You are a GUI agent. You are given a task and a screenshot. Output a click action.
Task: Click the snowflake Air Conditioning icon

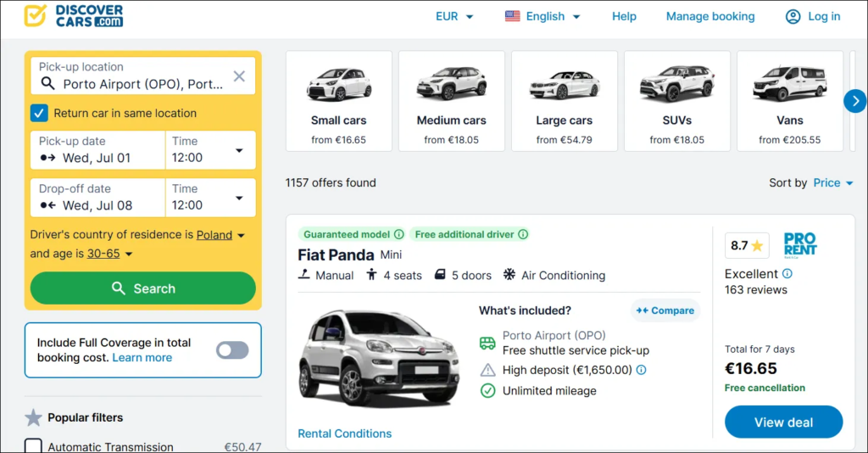click(x=509, y=275)
